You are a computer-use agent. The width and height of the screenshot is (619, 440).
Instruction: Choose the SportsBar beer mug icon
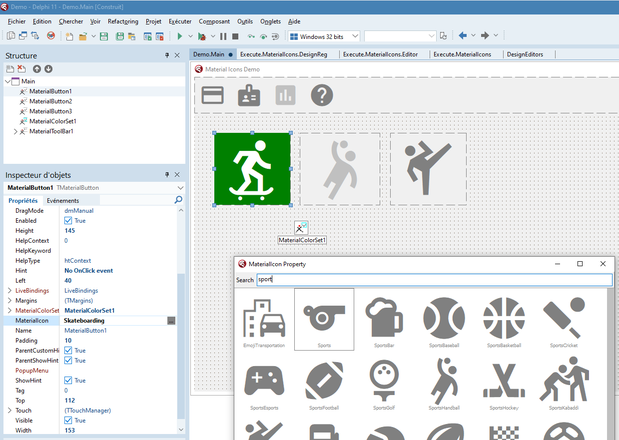(x=384, y=319)
